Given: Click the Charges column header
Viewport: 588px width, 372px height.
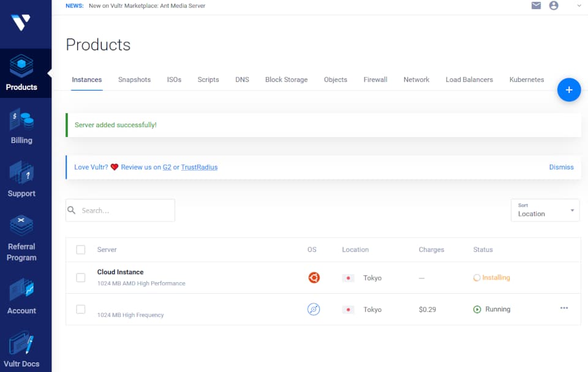Looking at the screenshot, I should tap(431, 250).
